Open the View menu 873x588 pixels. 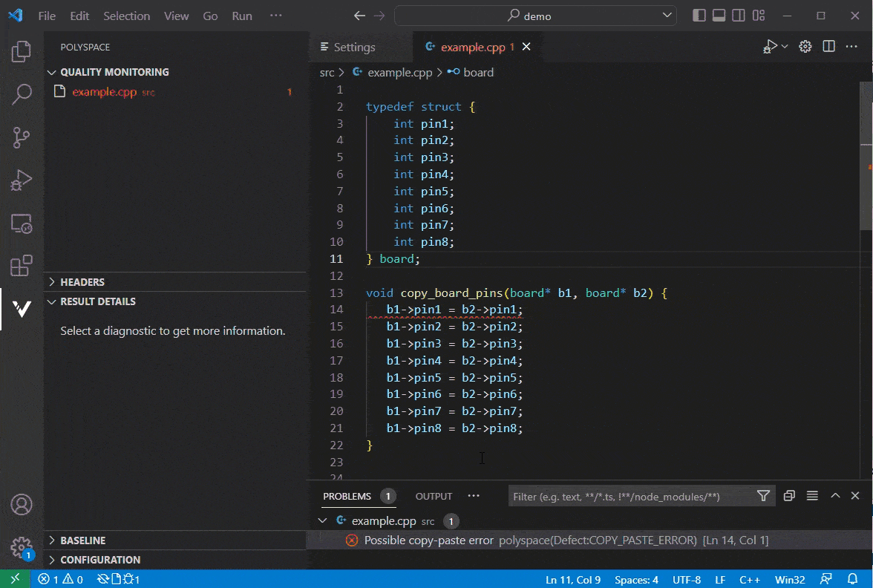click(x=176, y=15)
